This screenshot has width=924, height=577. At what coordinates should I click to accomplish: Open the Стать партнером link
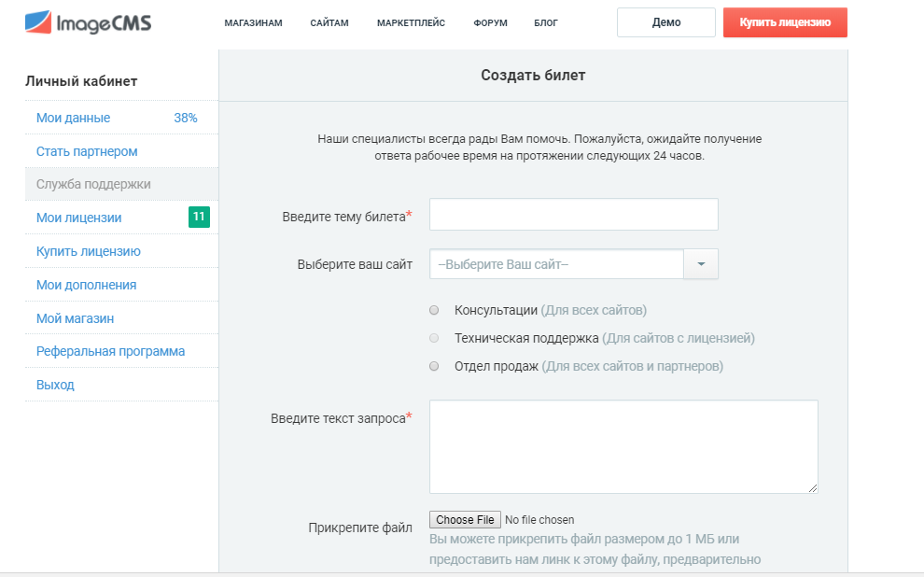[x=87, y=151]
